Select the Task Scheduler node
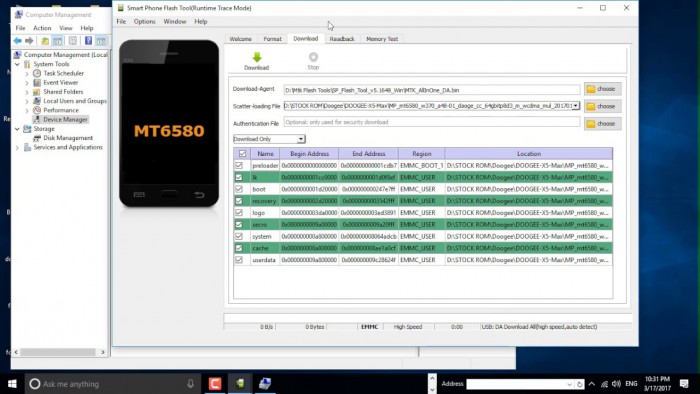 point(63,73)
